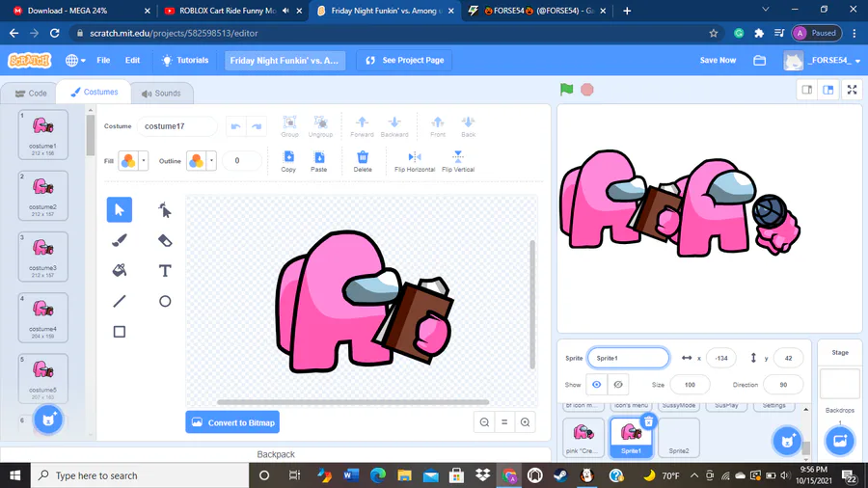868x488 pixels.
Task: Redo the costume edit
Action: click(257, 126)
